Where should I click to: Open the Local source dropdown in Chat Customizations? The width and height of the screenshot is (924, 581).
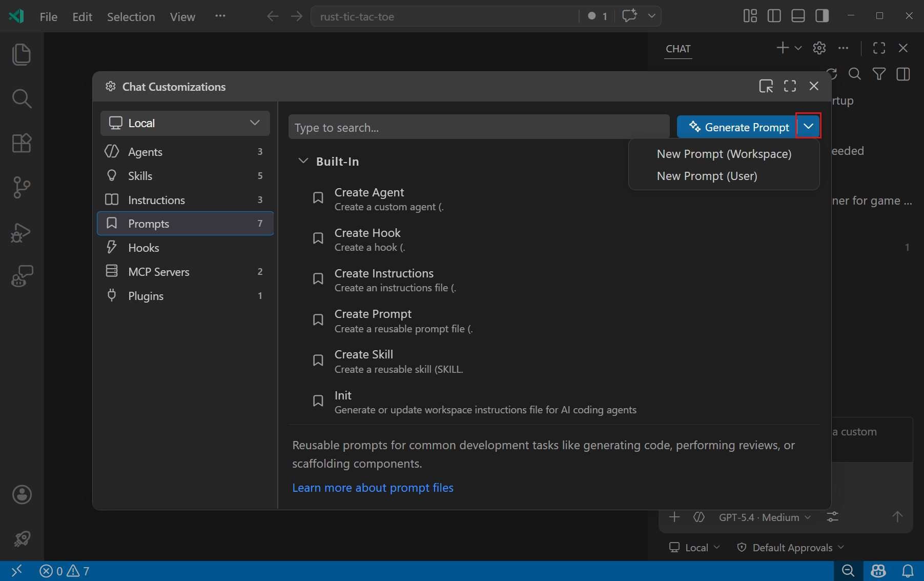point(184,123)
